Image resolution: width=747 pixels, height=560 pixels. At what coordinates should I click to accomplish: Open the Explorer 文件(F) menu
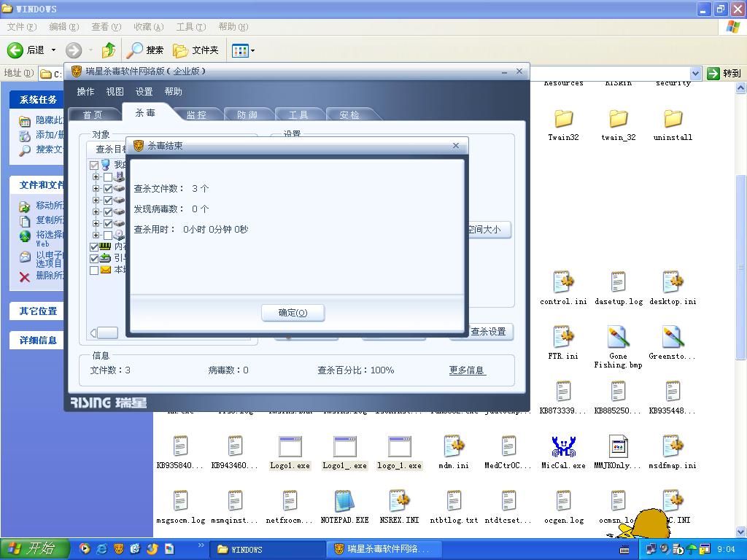tap(22, 27)
